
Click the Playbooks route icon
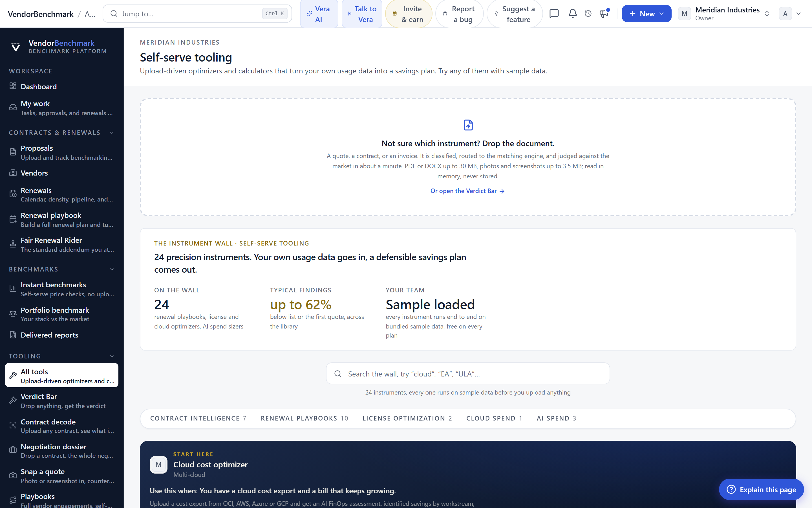[x=13, y=500]
